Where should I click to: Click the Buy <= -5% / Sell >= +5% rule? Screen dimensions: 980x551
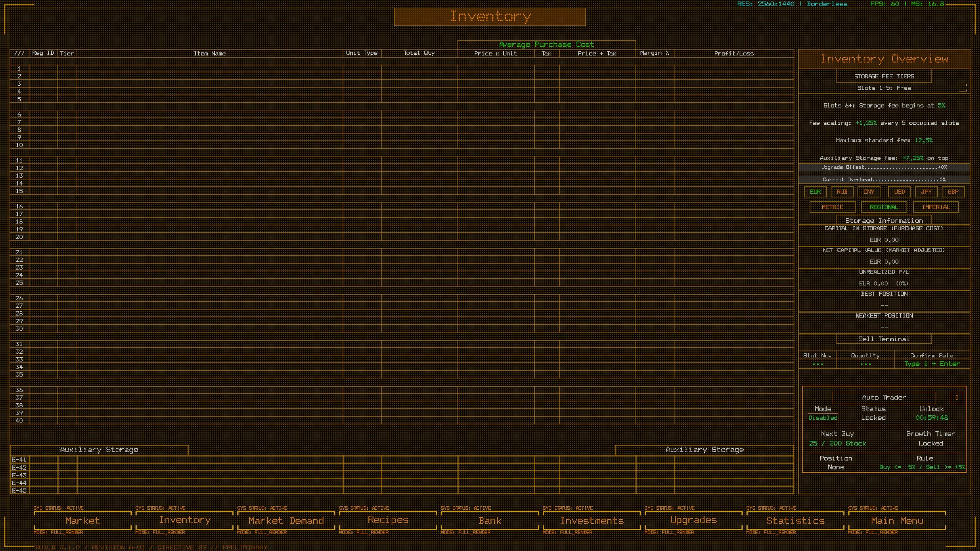(x=923, y=467)
